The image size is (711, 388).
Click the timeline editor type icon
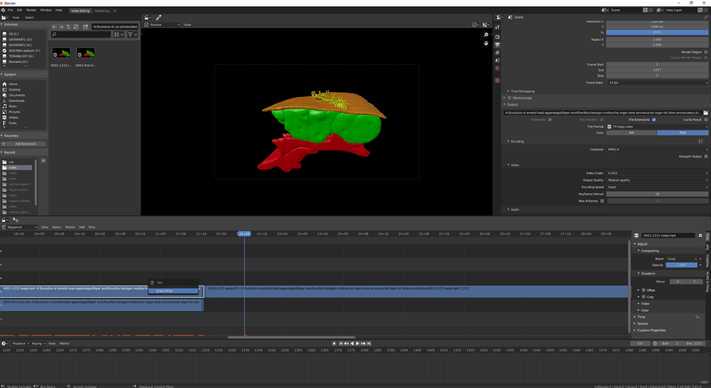[4, 344]
